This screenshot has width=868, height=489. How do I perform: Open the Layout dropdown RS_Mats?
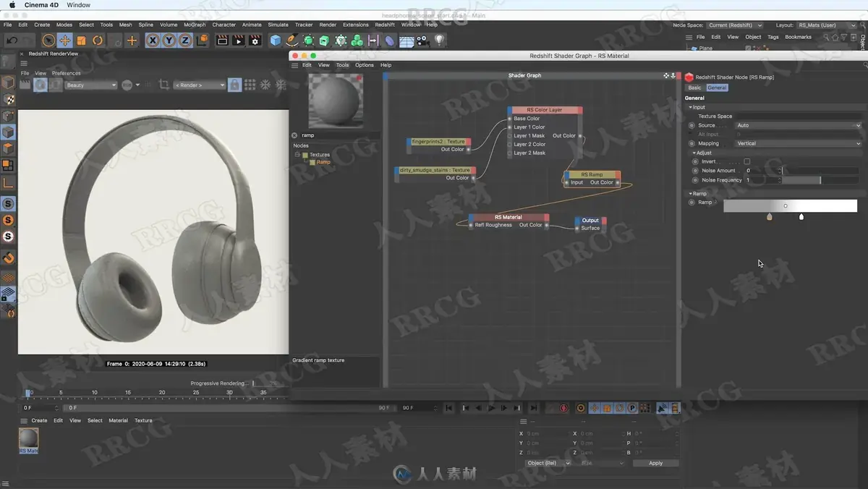[x=827, y=25]
